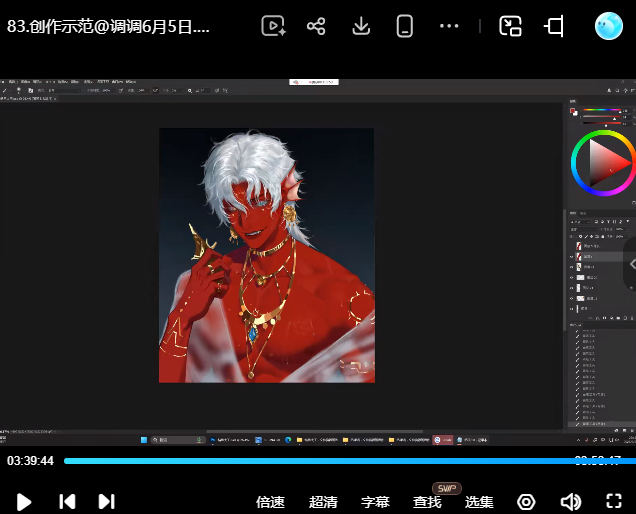Click the Edge browser taskbar icon in video
Viewport: 636px width, 514px height.
pos(288,440)
